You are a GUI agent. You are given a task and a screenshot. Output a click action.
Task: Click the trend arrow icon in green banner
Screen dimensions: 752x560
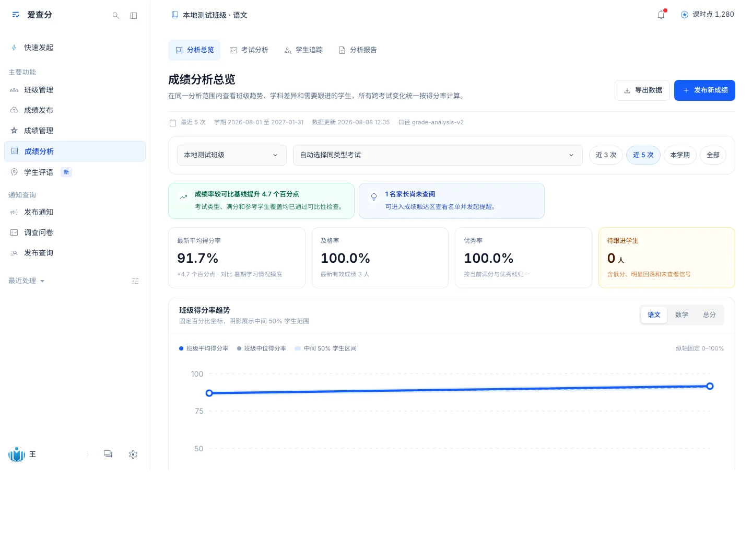(x=183, y=197)
